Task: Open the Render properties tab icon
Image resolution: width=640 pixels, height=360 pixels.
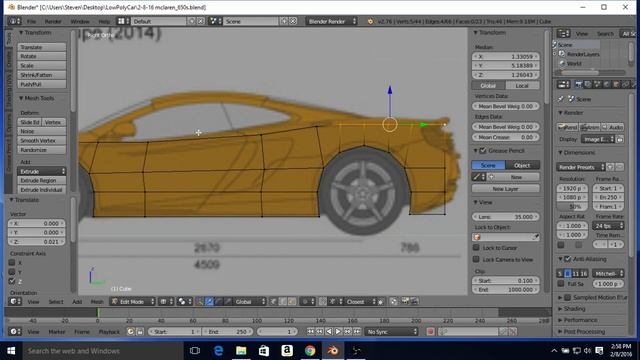Action: pos(578,84)
